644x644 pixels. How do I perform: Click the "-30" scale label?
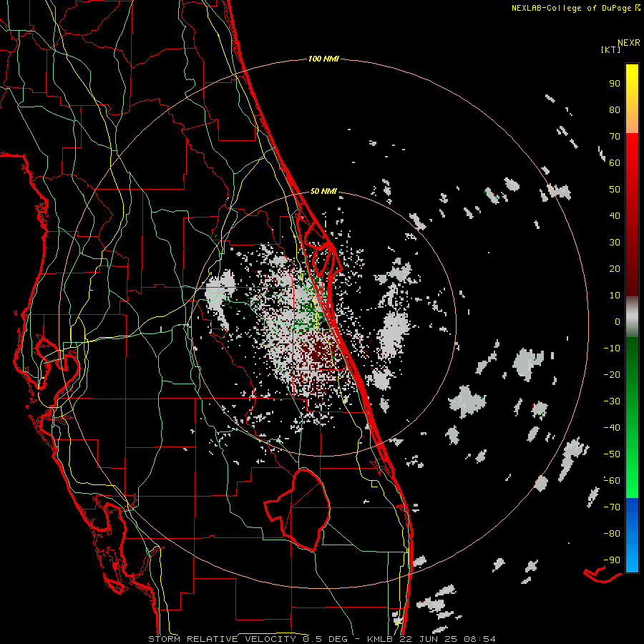pyautogui.click(x=612, y=401)
